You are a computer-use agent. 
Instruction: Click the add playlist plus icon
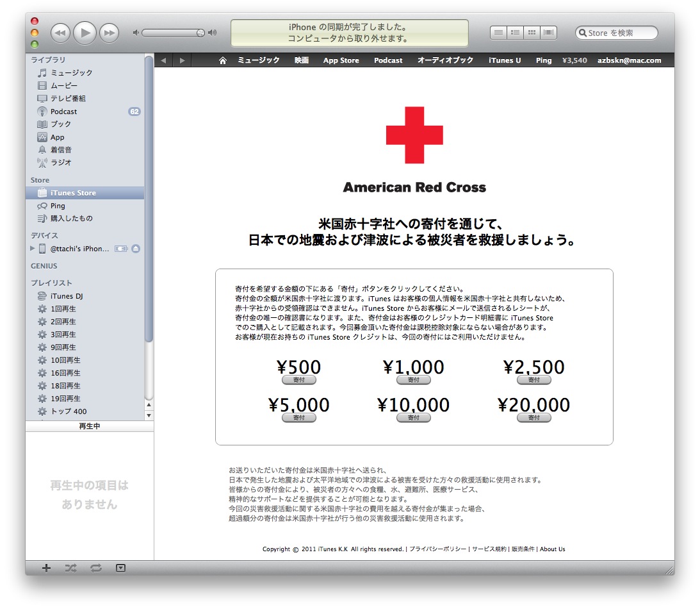[46, 568]
